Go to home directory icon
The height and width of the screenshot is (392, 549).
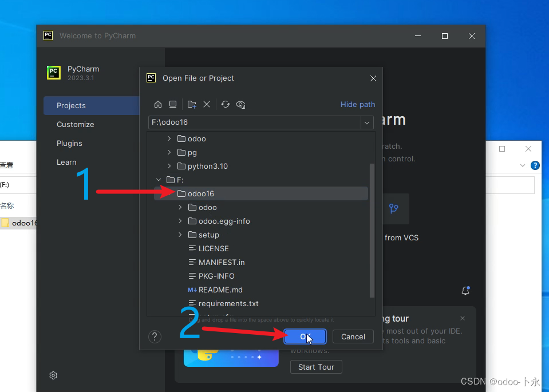point(158,104)
